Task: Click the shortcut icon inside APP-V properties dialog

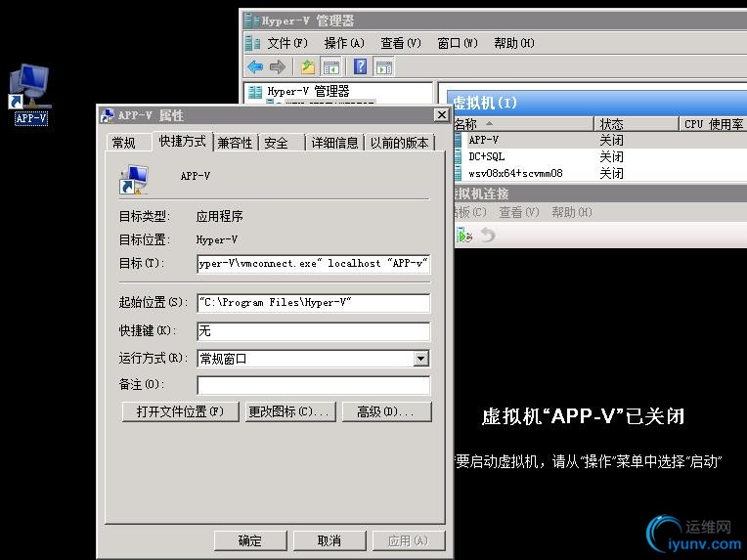Action: click(x=134, y=180)
